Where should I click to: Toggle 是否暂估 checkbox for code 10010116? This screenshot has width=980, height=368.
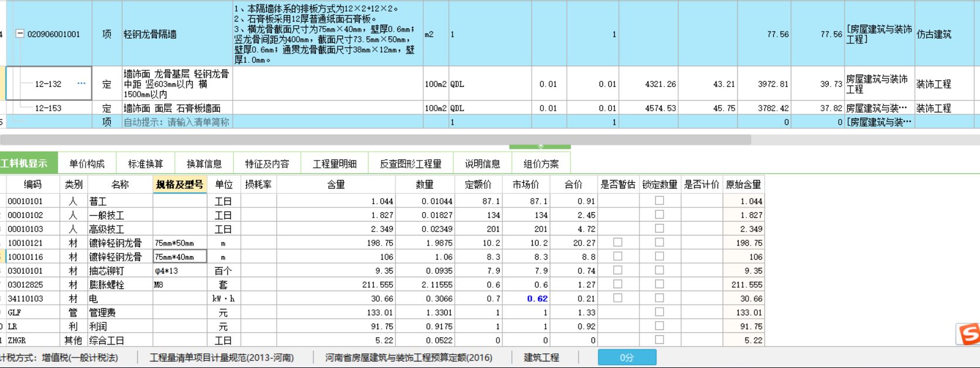(617, 256)
